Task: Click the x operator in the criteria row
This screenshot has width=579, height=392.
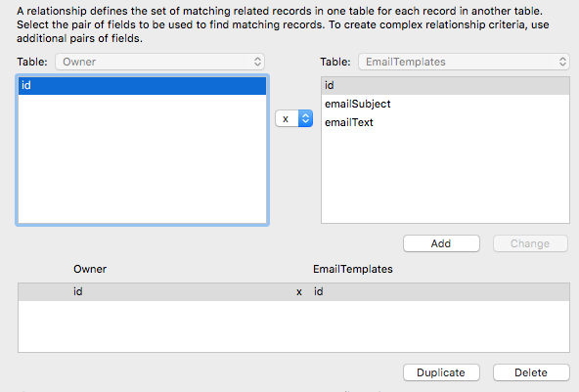Action: click(x=299, y=292)
